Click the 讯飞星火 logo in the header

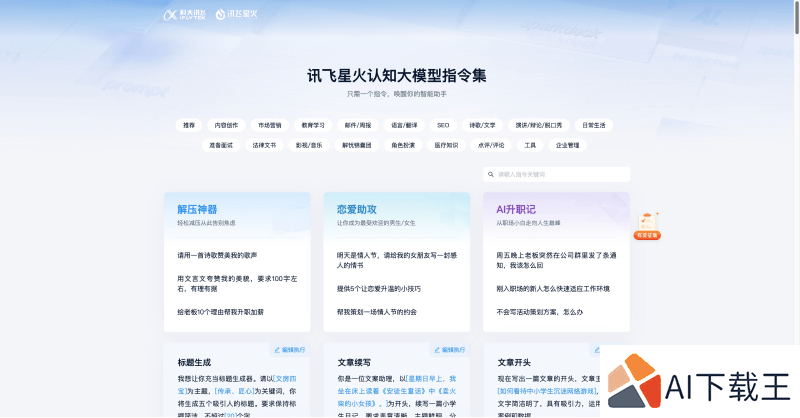pyautogui.click(x=236, y=14)
